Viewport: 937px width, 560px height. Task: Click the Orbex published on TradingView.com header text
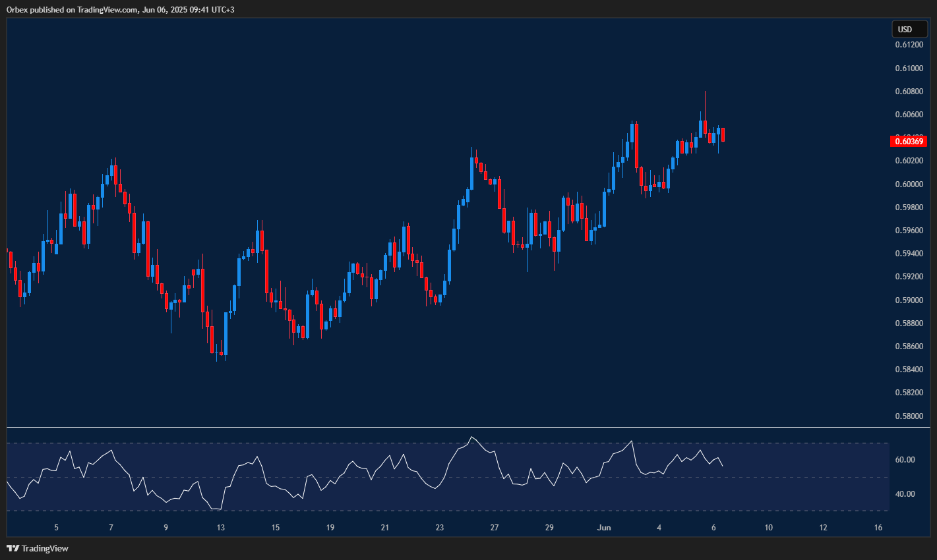tap(120, 9)
